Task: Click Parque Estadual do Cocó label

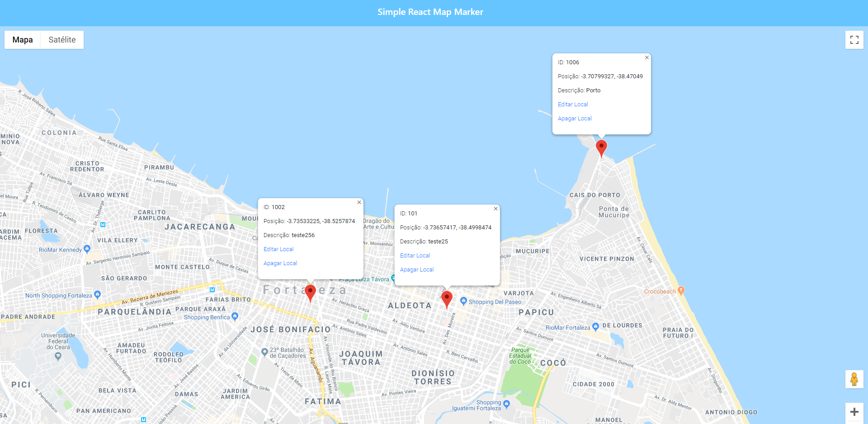Action: [x=520, y=356]
